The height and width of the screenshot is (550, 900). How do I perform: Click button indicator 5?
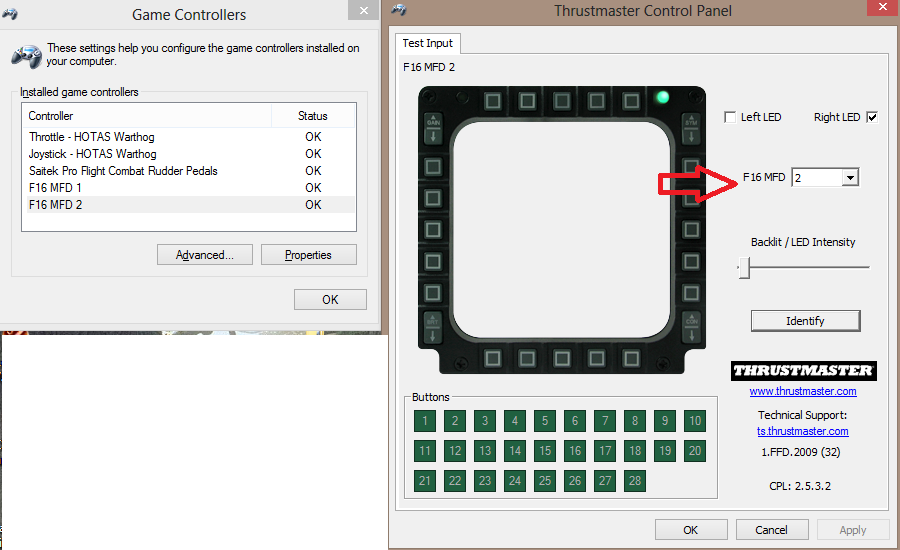(545, 421)
